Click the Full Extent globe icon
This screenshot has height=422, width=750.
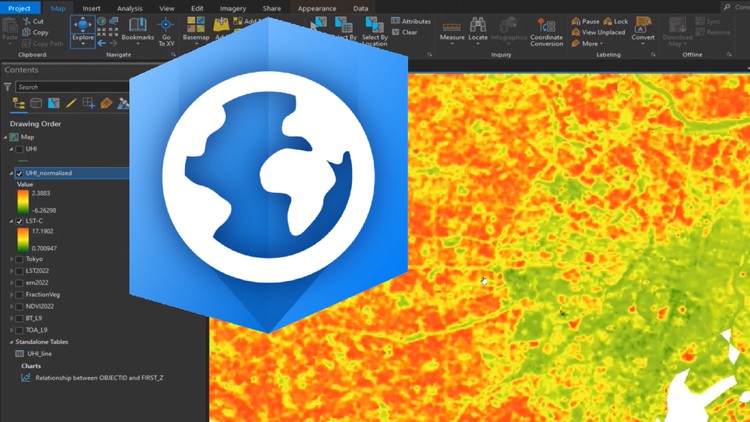tap(101, 22)
